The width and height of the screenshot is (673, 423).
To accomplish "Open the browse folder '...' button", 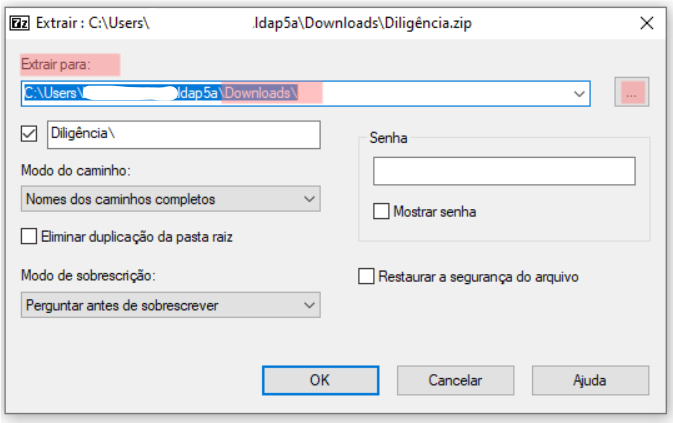I will click(x=631, y=92).
